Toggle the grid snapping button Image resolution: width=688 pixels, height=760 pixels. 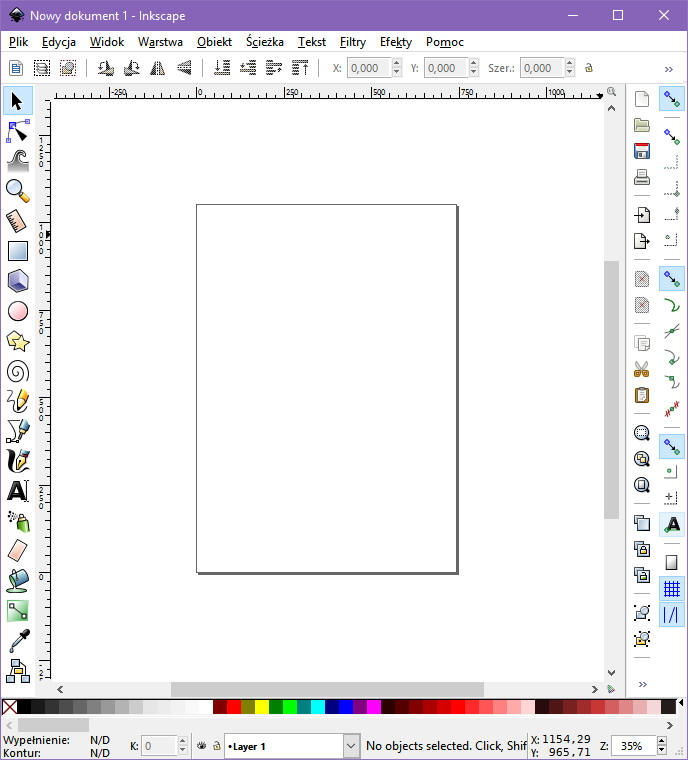tap(672, 589)
